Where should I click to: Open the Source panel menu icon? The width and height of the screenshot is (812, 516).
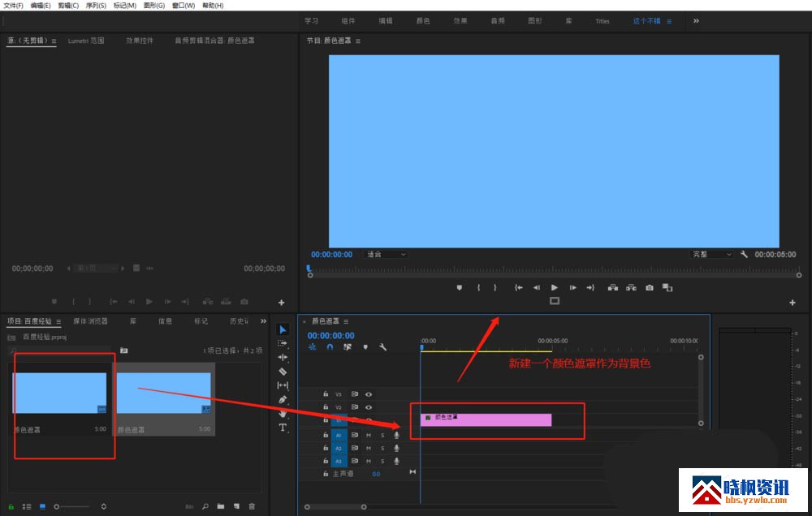(54, 41)
